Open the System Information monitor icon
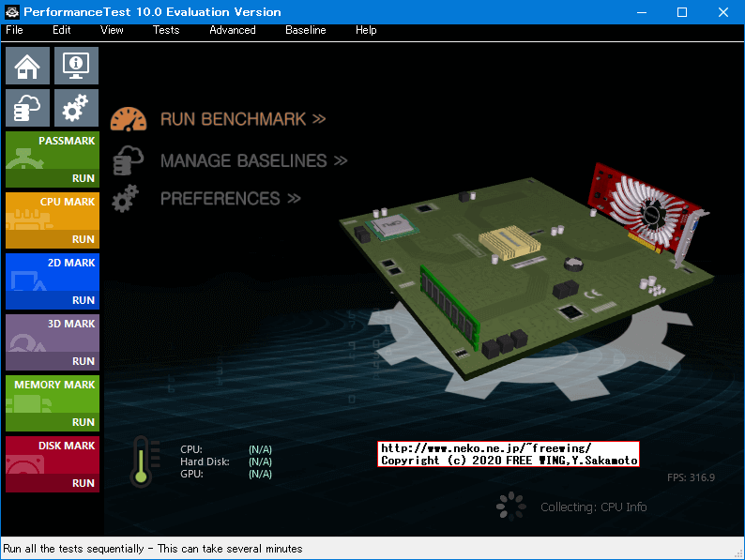This screenshot has height=560, width=745. (77, 66)
